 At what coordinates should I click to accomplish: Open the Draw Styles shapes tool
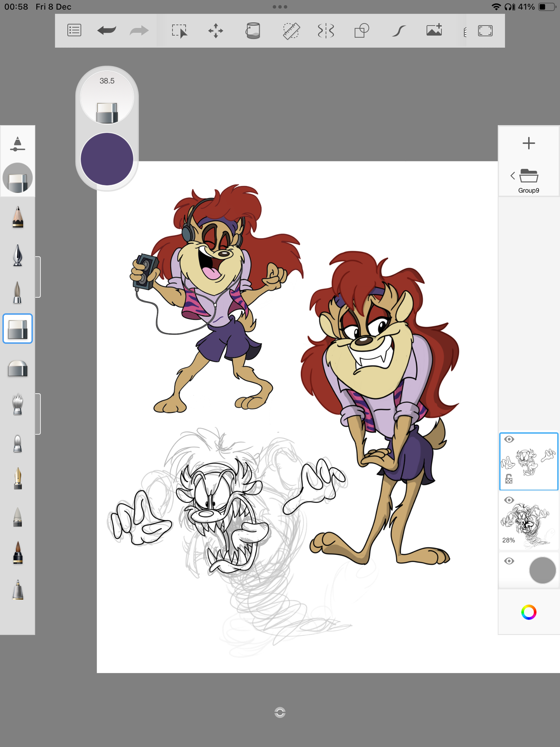pyautogui.click(x=362, y=30)
